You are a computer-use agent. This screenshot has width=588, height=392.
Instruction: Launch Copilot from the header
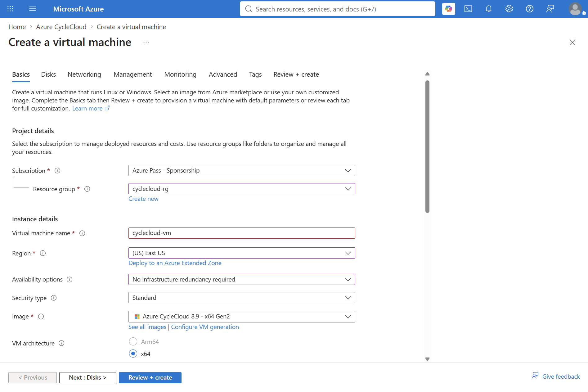coord(448,9)
